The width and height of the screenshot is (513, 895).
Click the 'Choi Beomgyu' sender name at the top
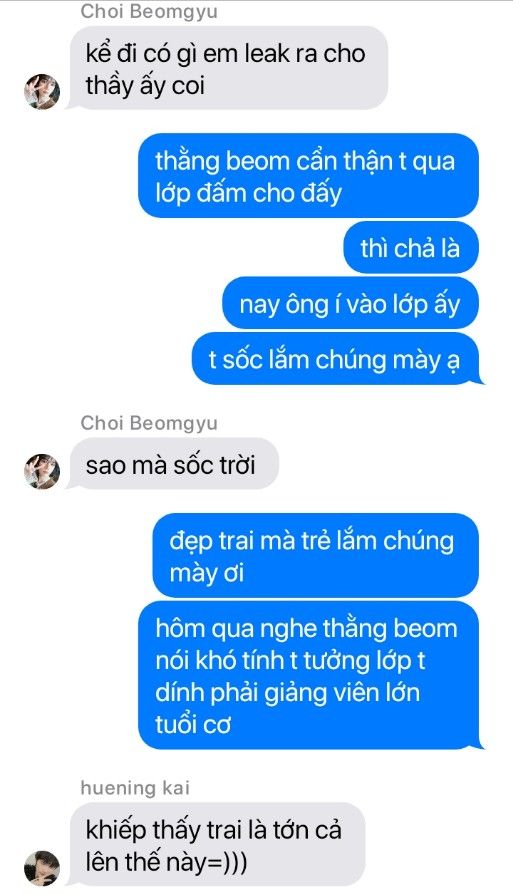149,11
